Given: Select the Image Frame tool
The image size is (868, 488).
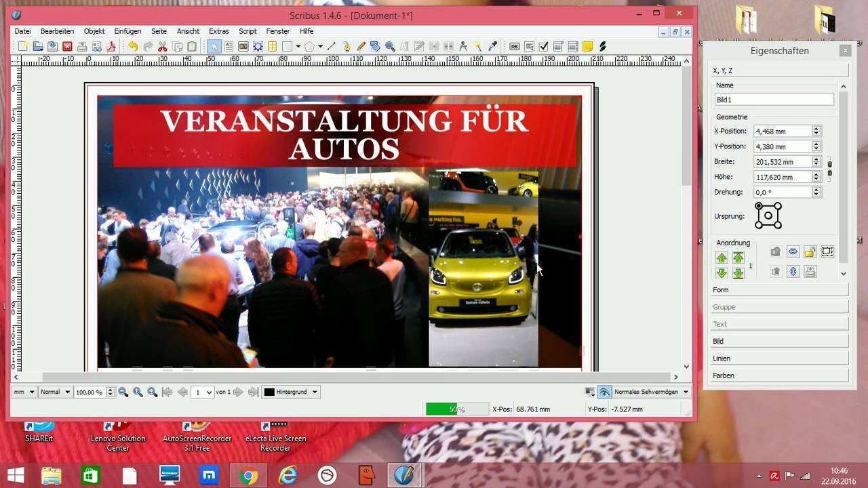Looking at the screenshot, I should point(243,47).
